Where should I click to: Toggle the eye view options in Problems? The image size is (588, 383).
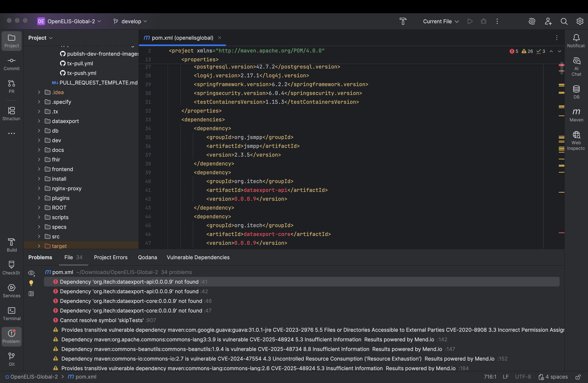31,273
